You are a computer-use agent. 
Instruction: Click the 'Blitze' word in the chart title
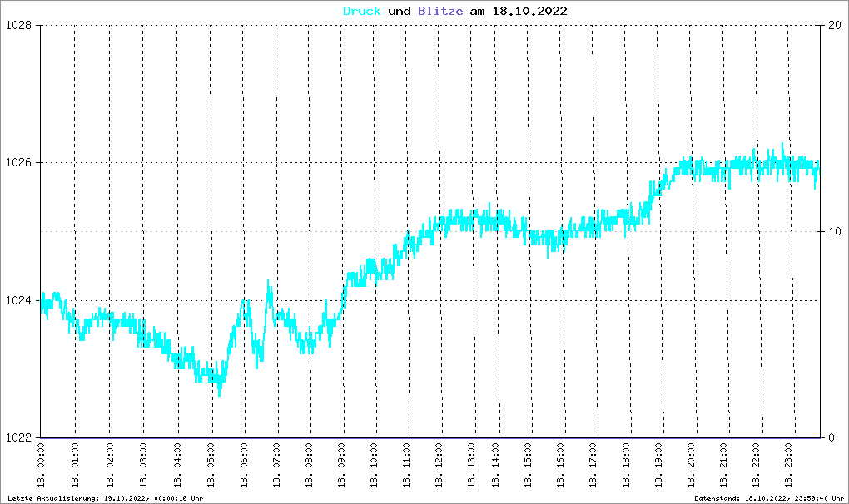click(440, 12)
